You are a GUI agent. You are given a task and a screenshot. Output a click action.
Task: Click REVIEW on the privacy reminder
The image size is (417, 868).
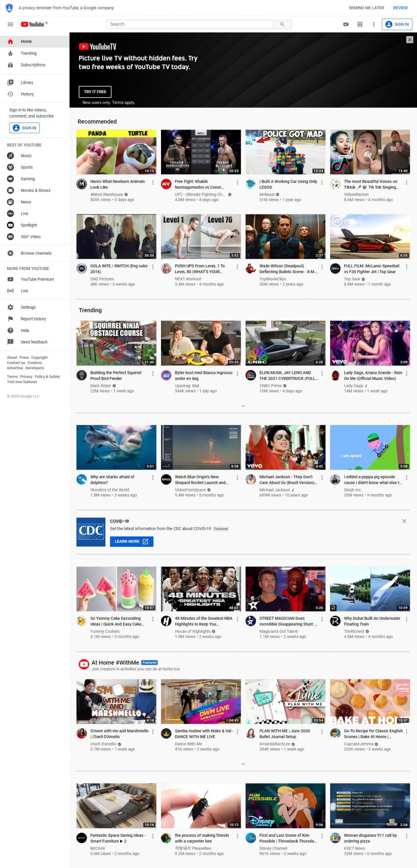click(400, 8)
